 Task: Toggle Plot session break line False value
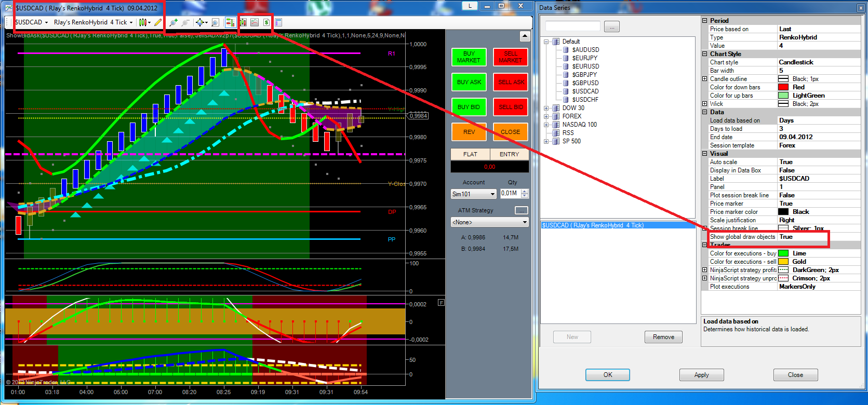pos(819,195)
